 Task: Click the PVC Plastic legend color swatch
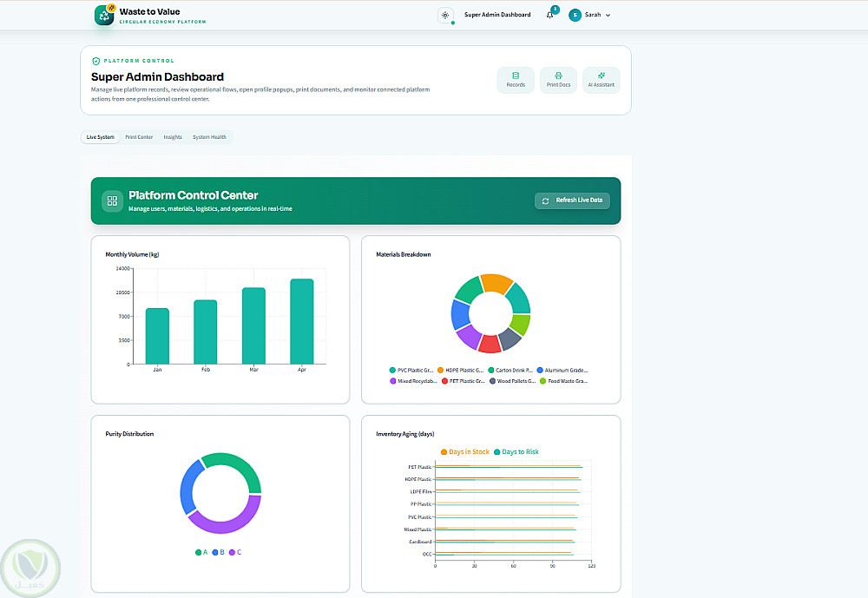coord(392,370)
